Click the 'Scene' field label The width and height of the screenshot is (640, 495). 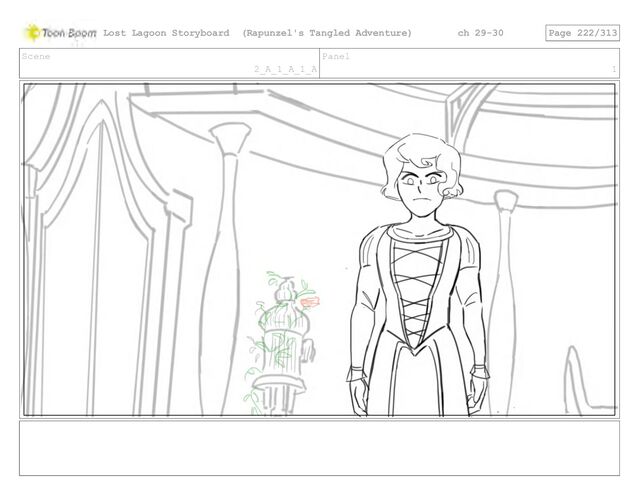point(36,56)
